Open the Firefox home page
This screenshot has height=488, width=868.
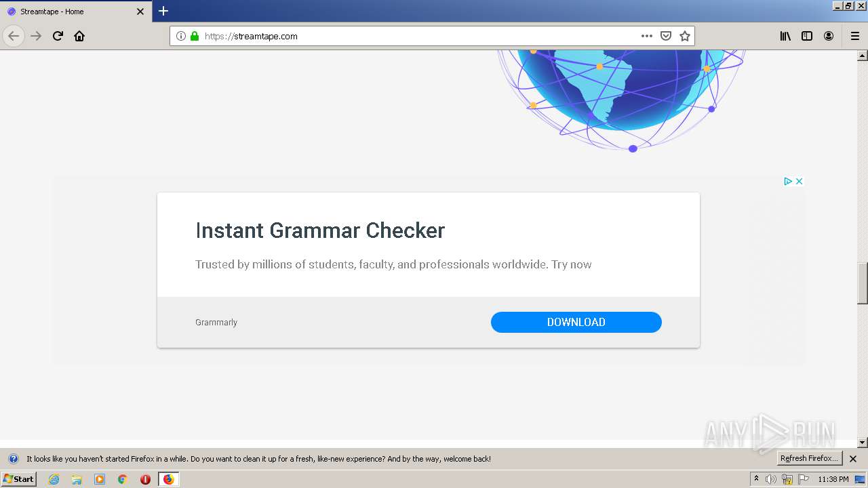(x=79, y=36)
